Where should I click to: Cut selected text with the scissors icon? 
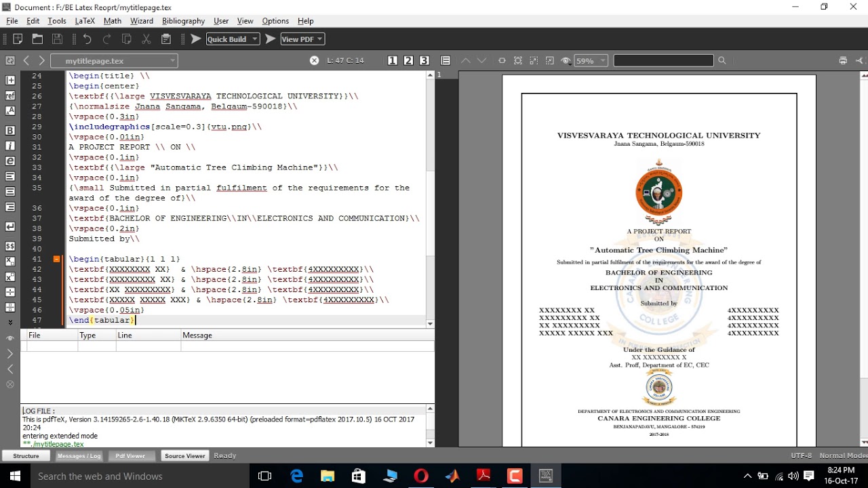point(146,39)
